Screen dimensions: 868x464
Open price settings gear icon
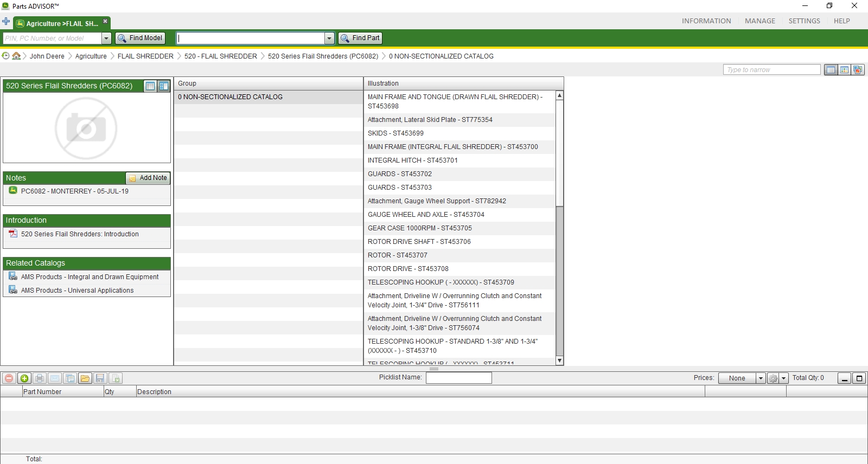coord(773,378)
